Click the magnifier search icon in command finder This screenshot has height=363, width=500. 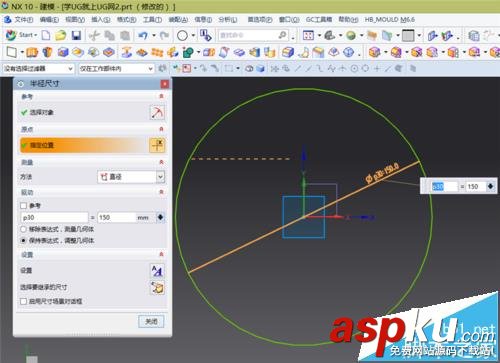pyautogui.click(x=283, y=35)
